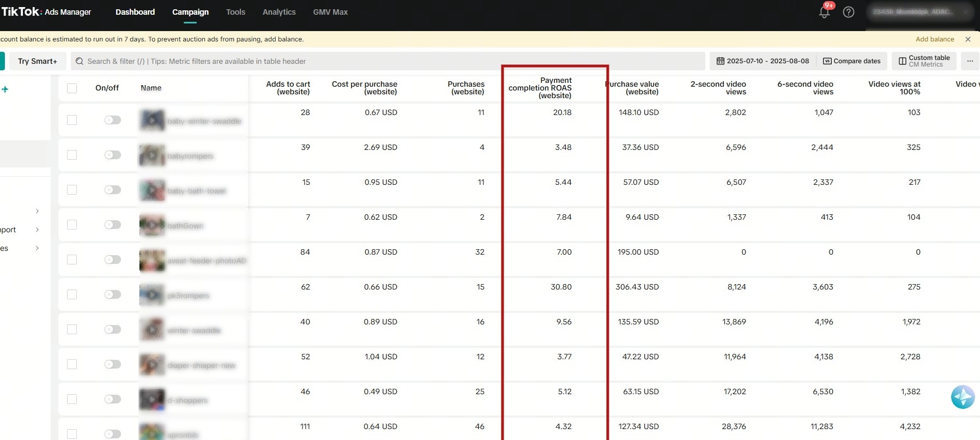980x440 pixels.
Task: Toggle the pk3rompers campaign switch
Action: [x=113, y=294]
